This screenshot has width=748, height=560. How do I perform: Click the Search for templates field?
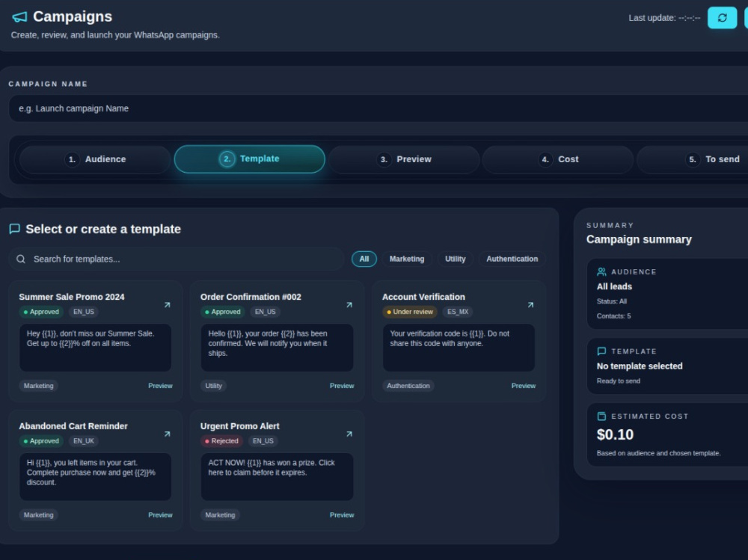pyautogui.click(x=176, y=259)
